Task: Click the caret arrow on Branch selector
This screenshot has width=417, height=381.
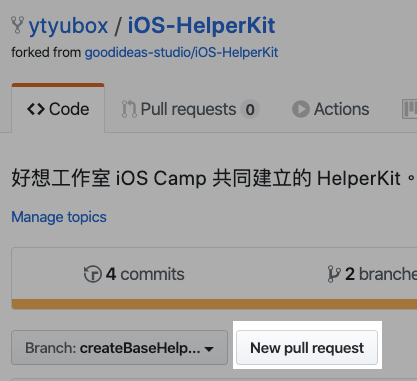Action: click(209, 349)
